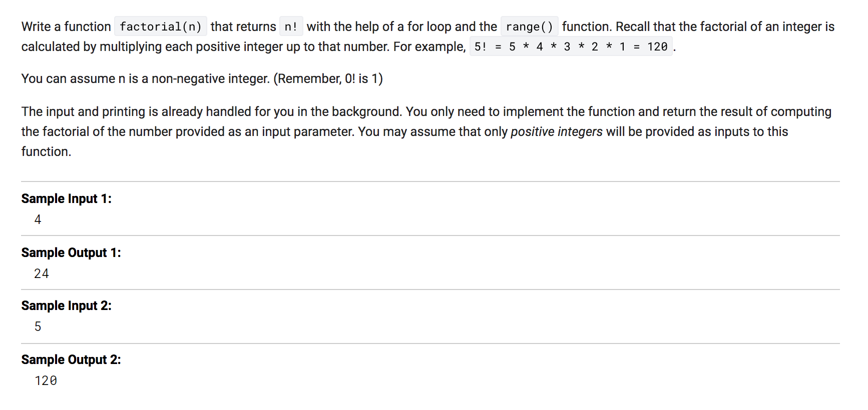868x410 pixels.
Task: Click the divider line above Sample Input 1
Action: (x=430, y=181)
